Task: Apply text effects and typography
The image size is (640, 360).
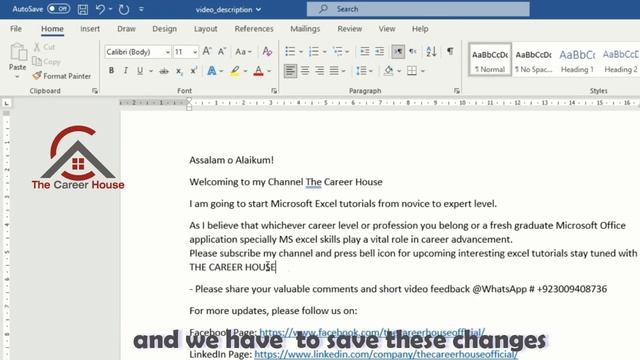Action: click(x=211, y=71)
